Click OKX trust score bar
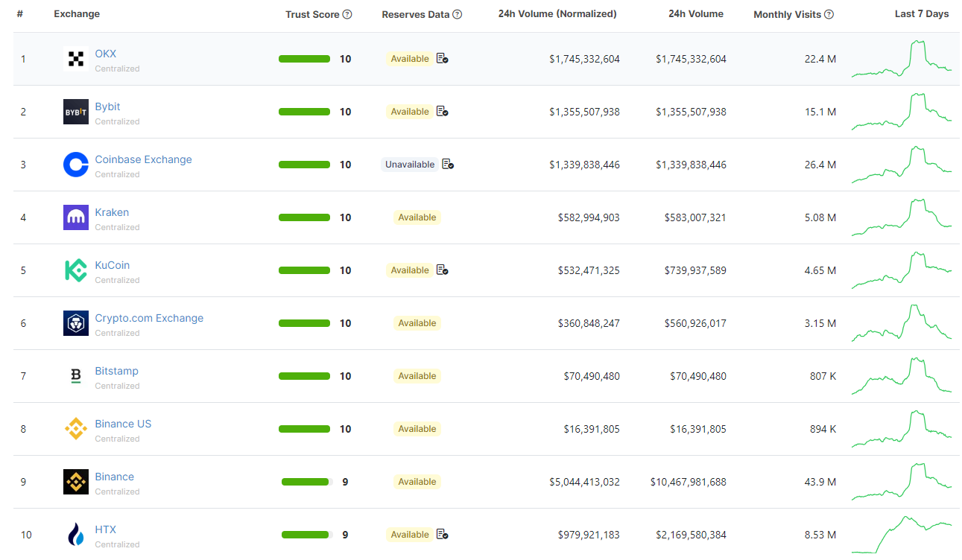 (x=304, y=59)
